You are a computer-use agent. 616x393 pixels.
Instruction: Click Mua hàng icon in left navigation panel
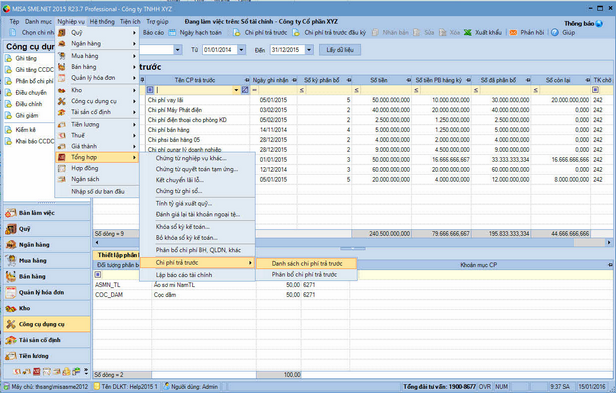pos(11,261)
